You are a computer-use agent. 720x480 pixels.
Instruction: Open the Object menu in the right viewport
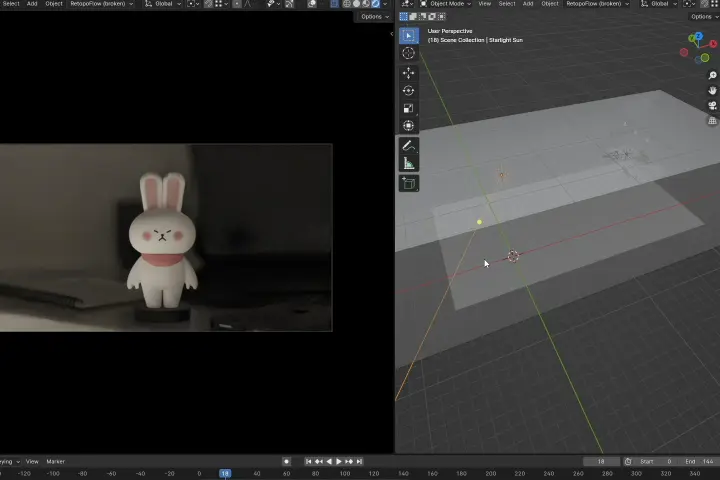[x=550, y=4]
